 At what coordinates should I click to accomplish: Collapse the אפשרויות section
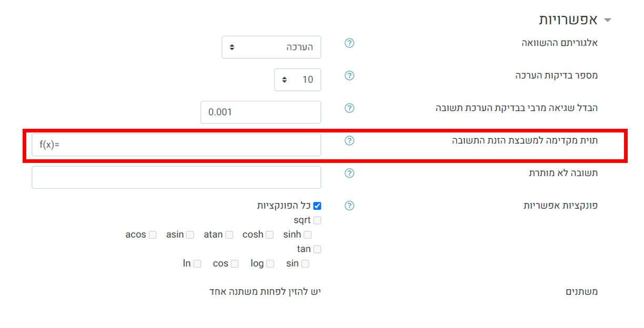tap(608, 20)
